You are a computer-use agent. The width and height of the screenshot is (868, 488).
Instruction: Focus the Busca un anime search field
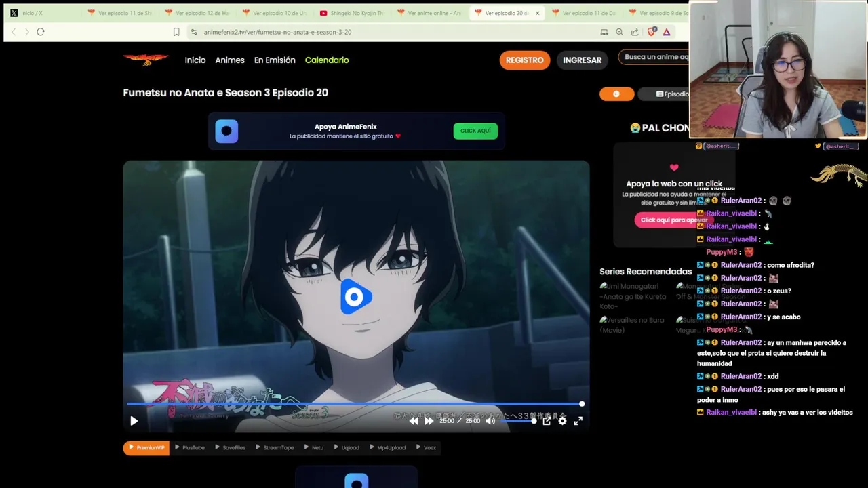[654, 57]
